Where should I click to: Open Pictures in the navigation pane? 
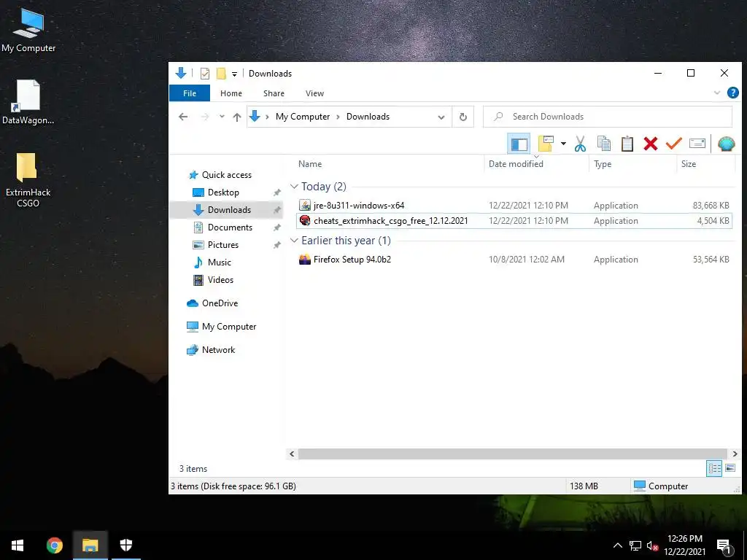tap(222, 245)
